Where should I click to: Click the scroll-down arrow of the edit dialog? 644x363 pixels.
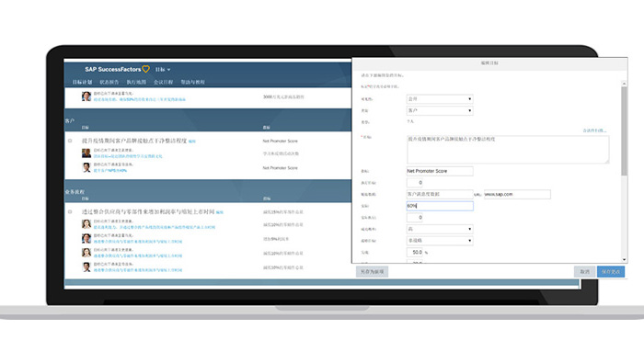pyautogui.click(x=624, y=260)
